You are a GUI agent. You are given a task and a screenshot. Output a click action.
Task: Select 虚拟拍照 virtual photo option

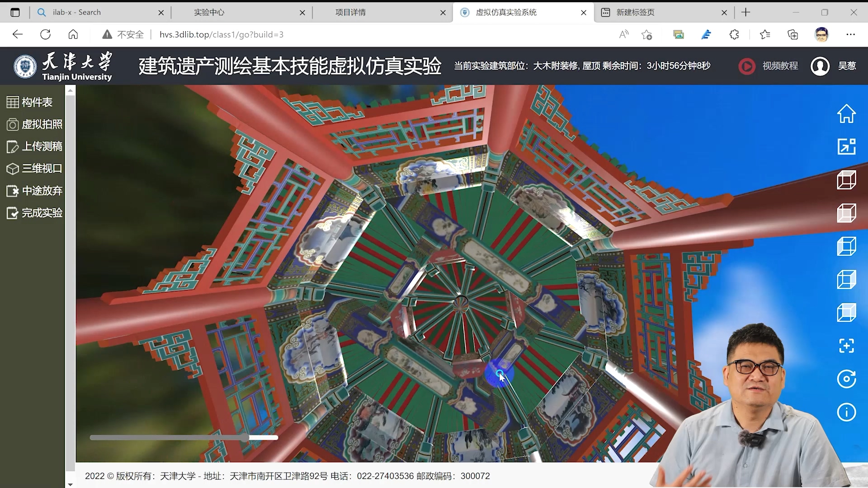click(34, 124)
